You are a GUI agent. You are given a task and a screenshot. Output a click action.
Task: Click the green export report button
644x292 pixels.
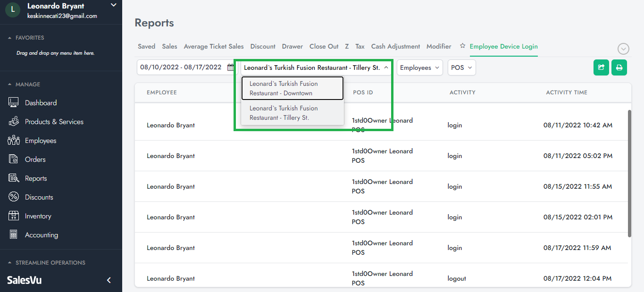(601, 67)
